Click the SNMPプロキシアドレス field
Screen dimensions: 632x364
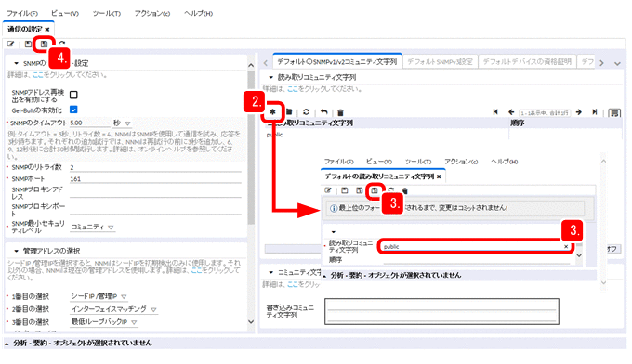155,192
